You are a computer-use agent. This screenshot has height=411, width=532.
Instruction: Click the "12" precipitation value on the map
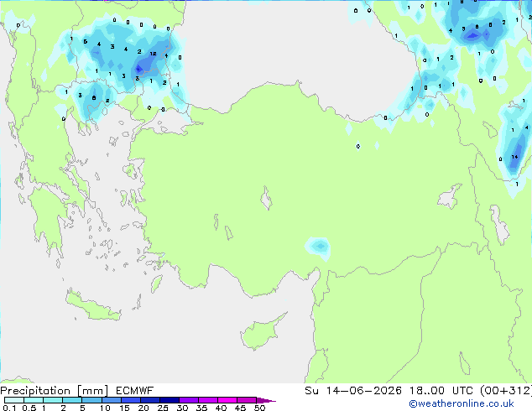(x=153, y=54)
